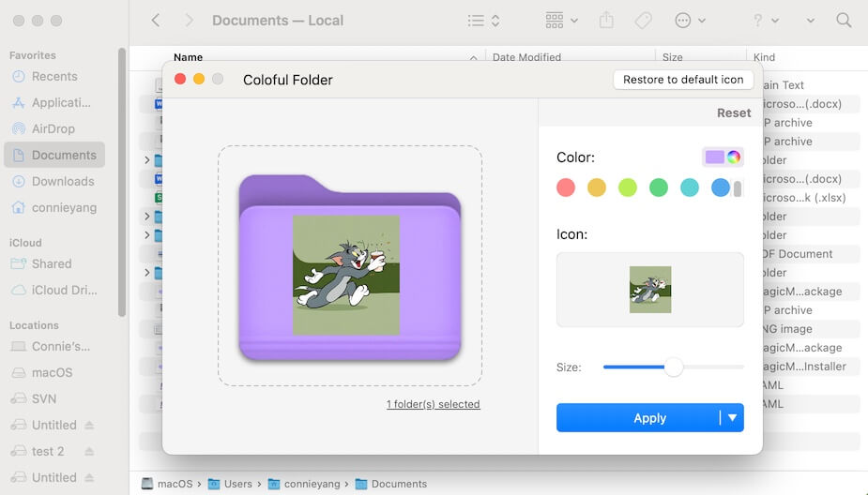Change Finder list view mode
The image size is (868, 495).
(x=483, y=21)
